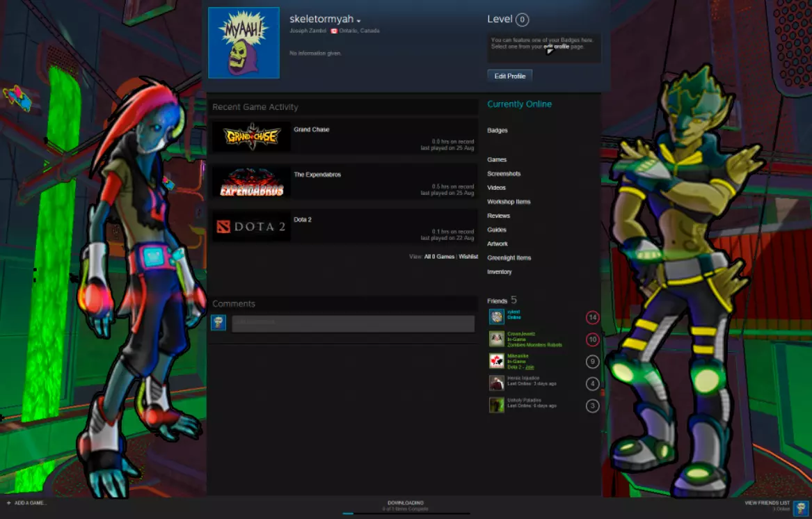Click the Canada flag icon next to Ontario
This screenshot has height=519, width=812.
[334, 31]
